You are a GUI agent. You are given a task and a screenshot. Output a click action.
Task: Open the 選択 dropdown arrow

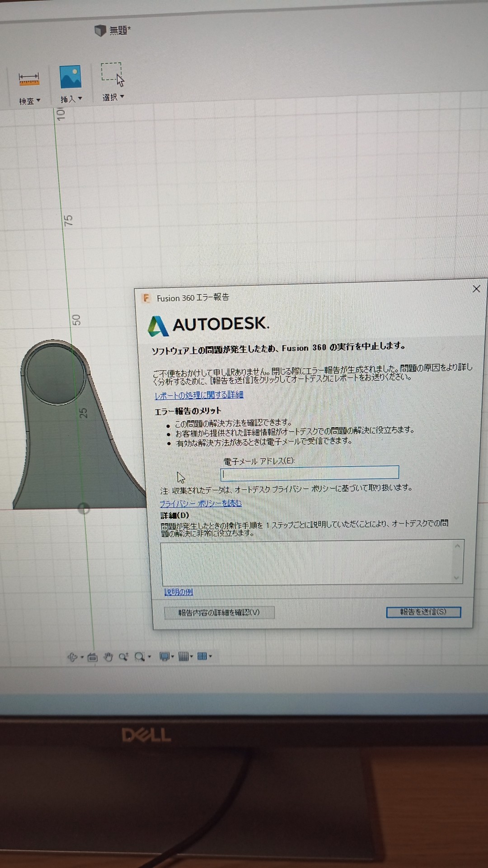pos(122,96)
